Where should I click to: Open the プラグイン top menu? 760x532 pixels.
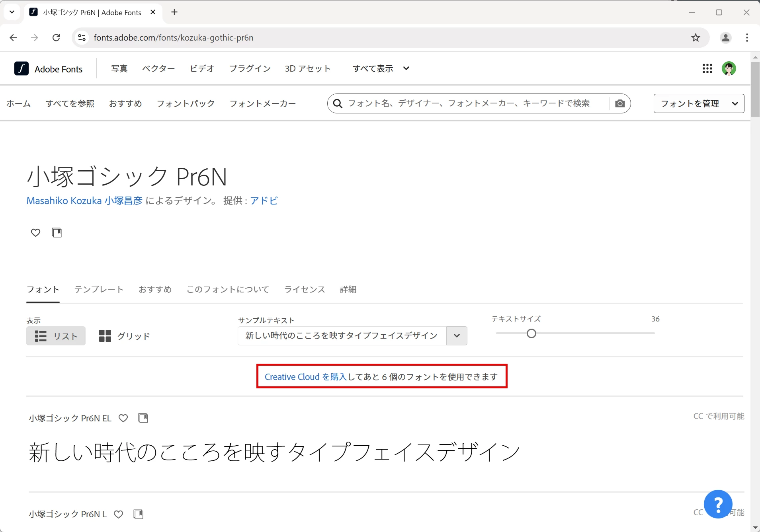250,68
